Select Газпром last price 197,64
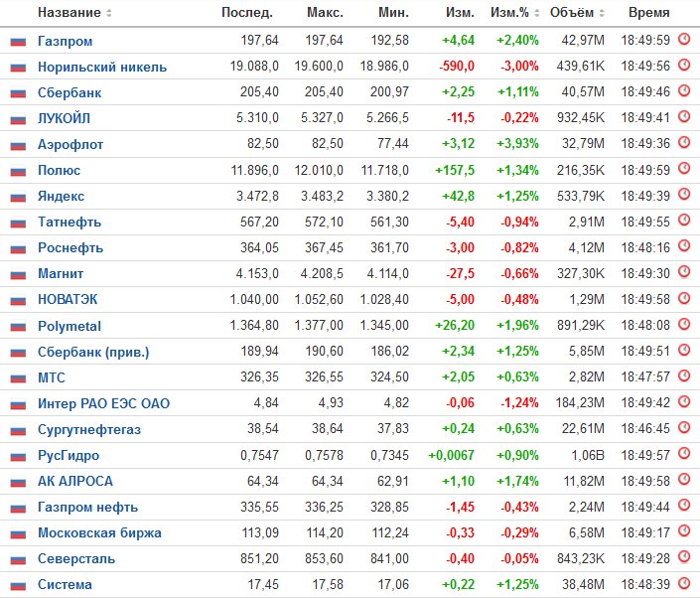 260,40
